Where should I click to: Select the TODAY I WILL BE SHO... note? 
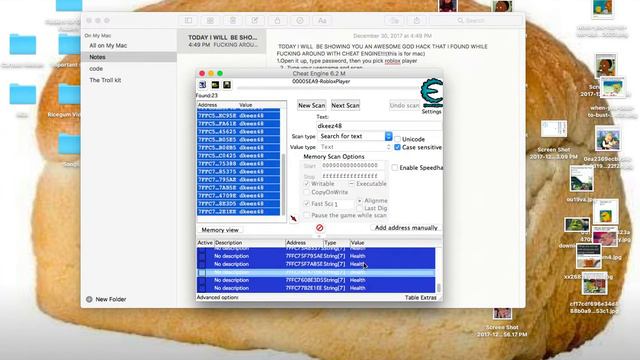(222, 41)
